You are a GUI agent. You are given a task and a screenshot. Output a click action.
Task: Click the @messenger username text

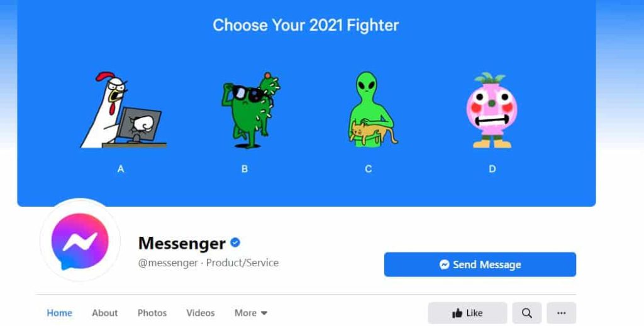tap(168, 263)
